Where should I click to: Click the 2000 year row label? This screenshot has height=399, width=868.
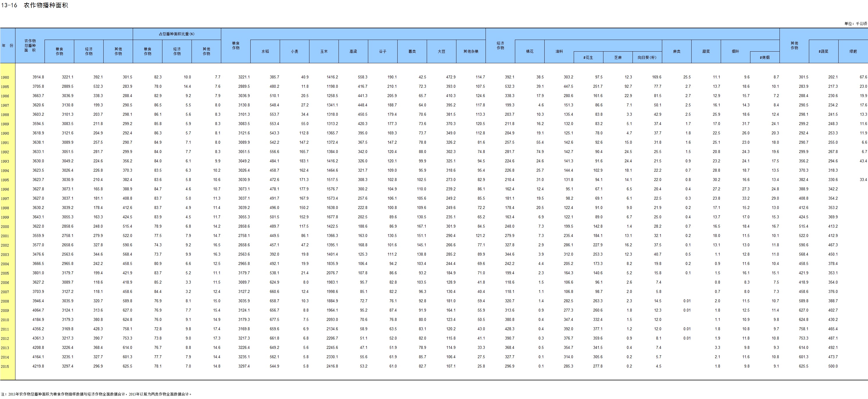coord(5,227)
